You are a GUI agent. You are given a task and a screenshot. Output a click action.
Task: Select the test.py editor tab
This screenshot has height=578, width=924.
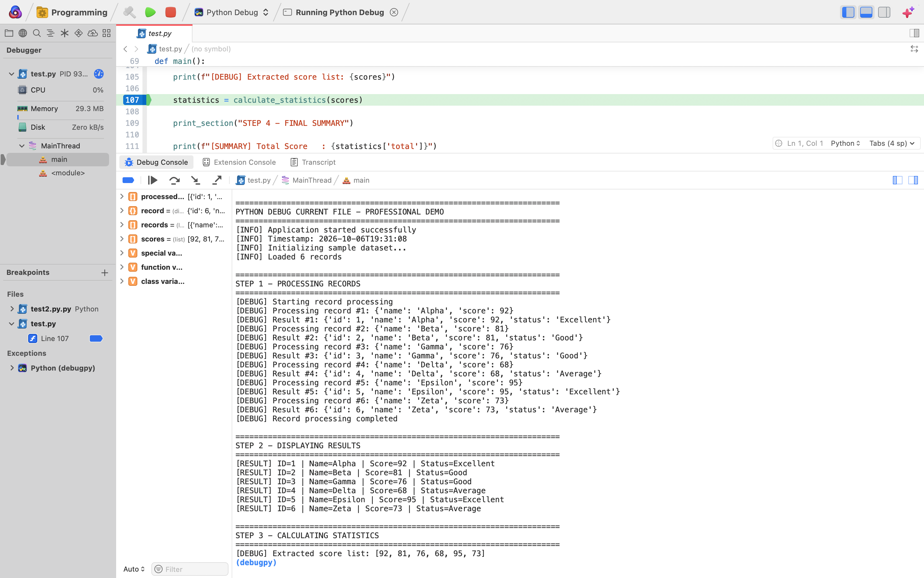[154, 34]
